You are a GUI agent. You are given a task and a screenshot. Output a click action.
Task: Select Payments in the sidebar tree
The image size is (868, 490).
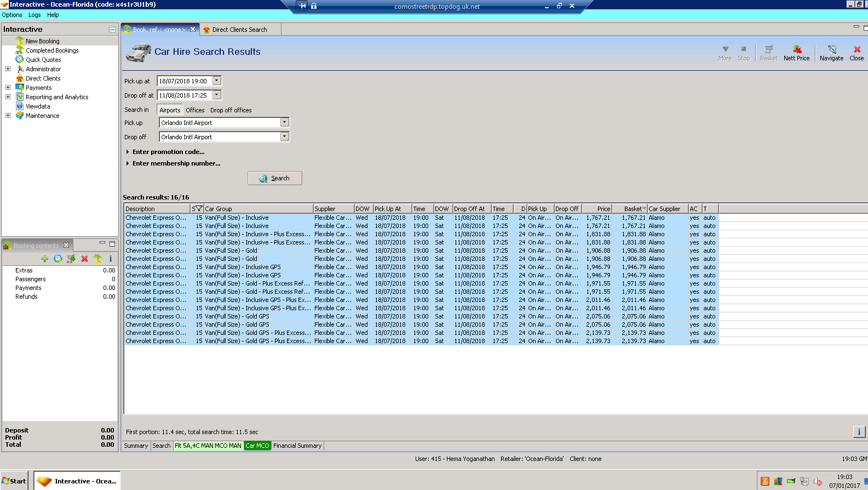pos(39,88)
